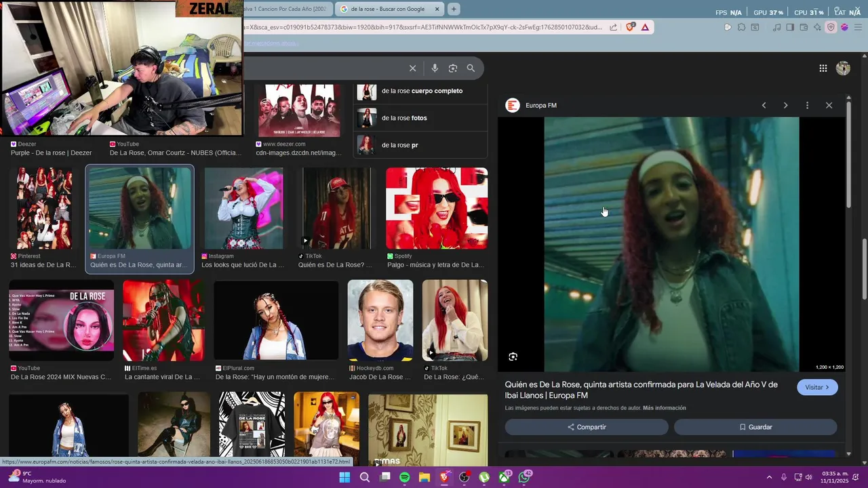Open Europa FM source header
This screenshot has width=868, height=488.
click(x=532, y=106)
